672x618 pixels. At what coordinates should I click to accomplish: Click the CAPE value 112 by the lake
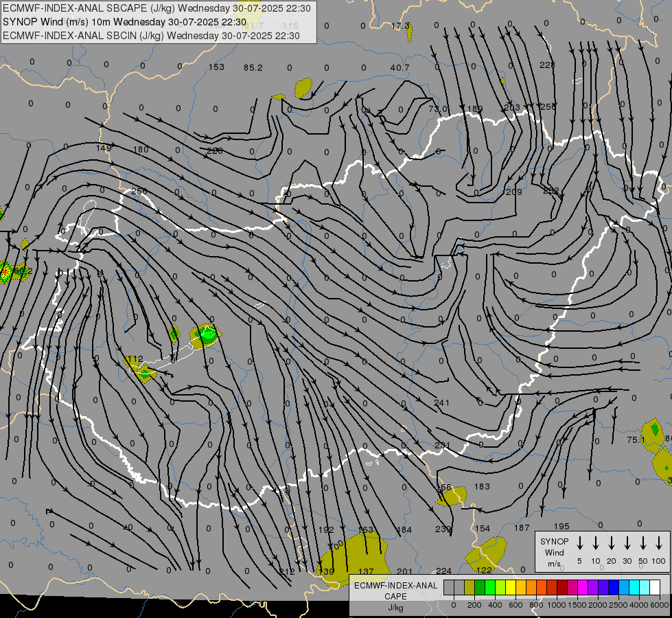(135, 358)
